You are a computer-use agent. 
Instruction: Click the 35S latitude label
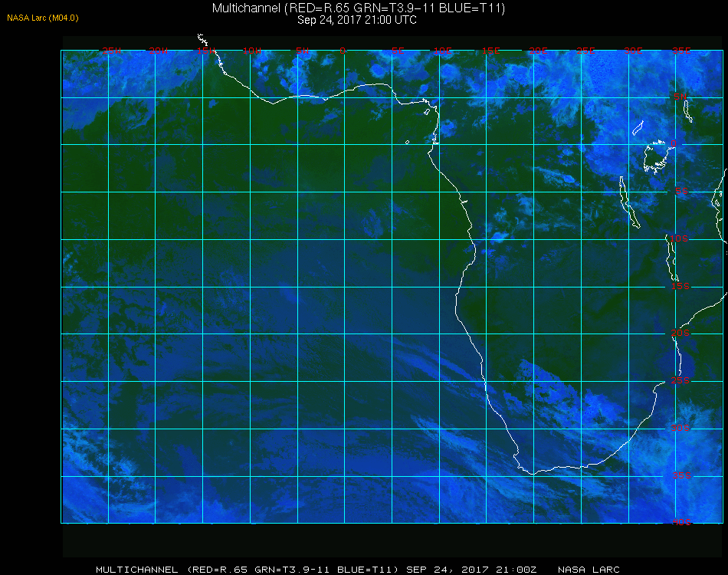(681, 475)
